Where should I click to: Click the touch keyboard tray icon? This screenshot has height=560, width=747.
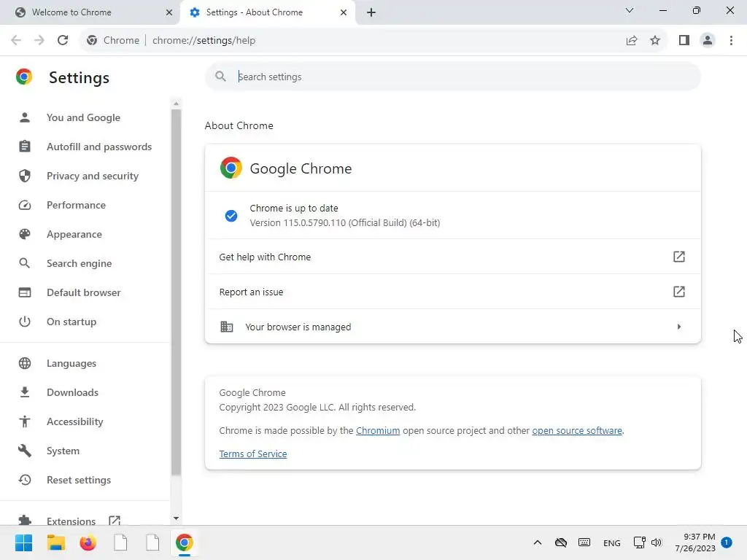584,542
